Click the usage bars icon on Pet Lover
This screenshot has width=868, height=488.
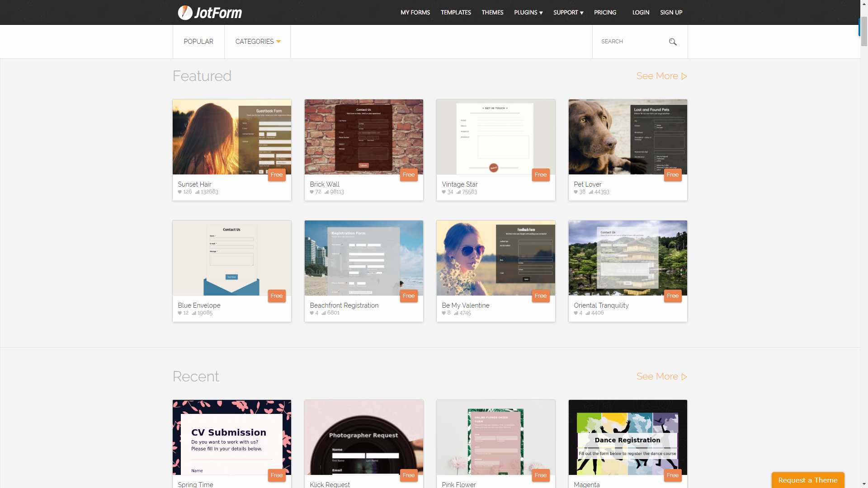pos(591,192)
